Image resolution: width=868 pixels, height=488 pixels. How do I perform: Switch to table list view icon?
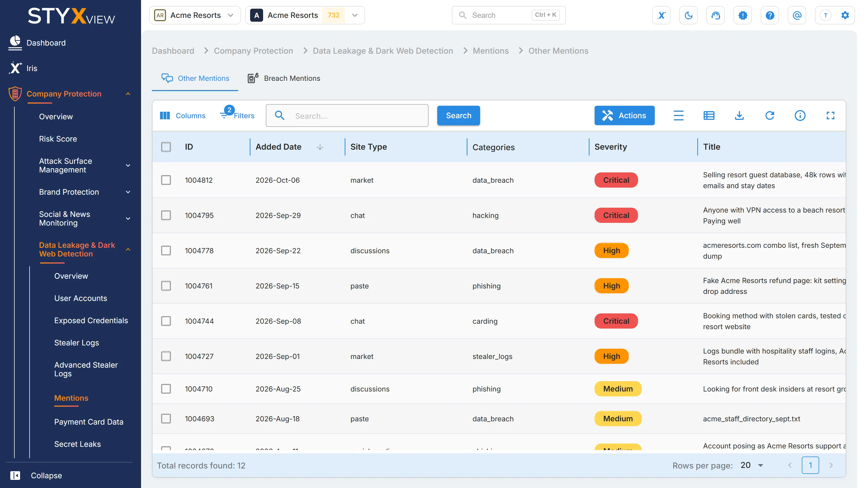click(709, 115)
